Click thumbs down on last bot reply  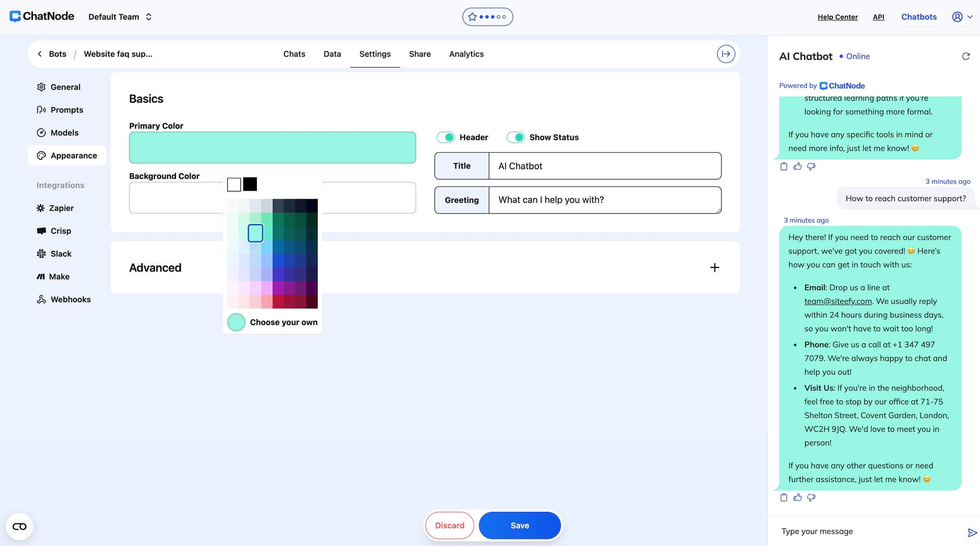[812, 497]
